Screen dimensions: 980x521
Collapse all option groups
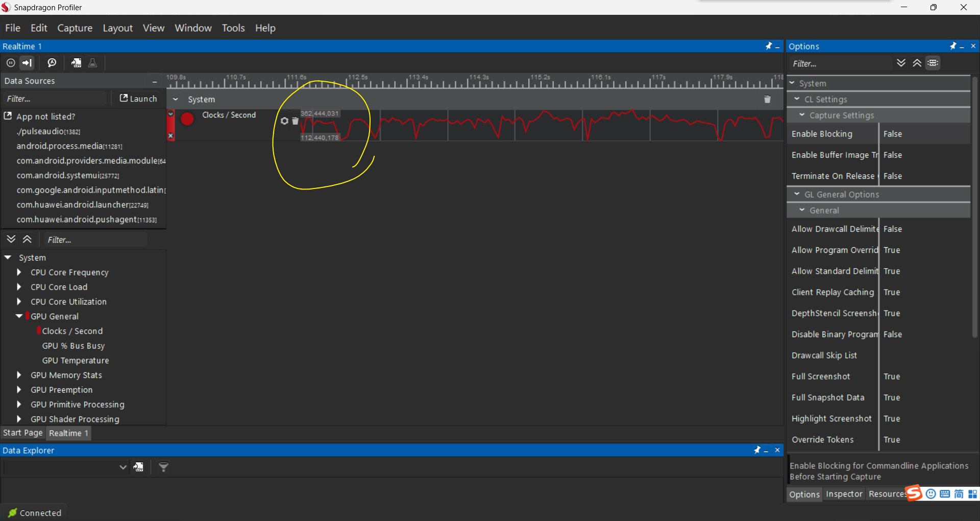click(917, 63)
